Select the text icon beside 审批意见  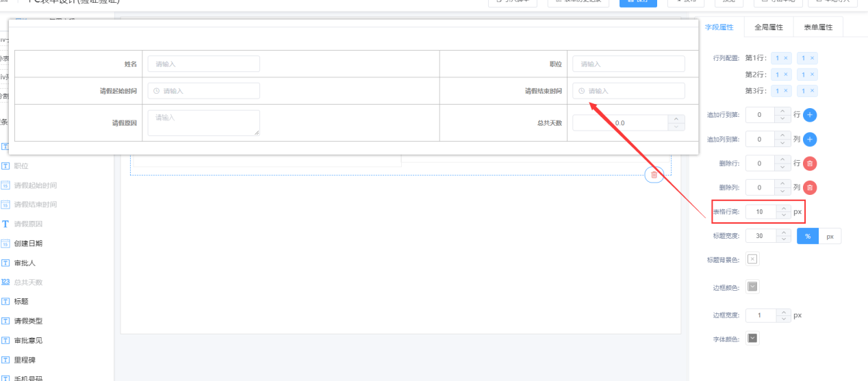(x=5, y=340)
